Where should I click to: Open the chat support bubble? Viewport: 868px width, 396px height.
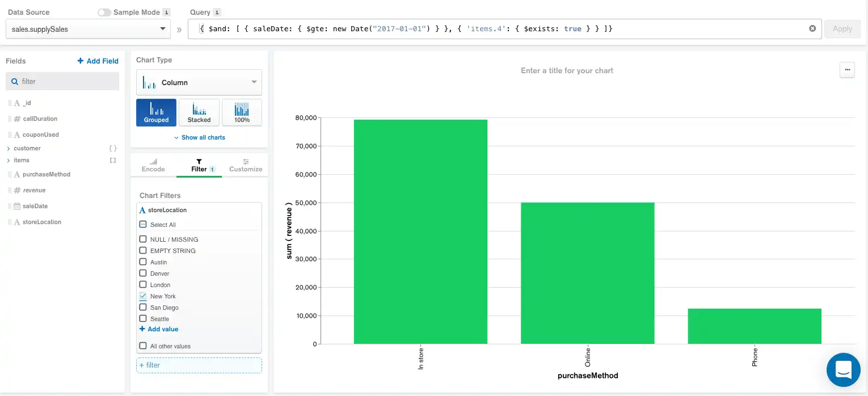pyautogui.click(x=844, y=370)
